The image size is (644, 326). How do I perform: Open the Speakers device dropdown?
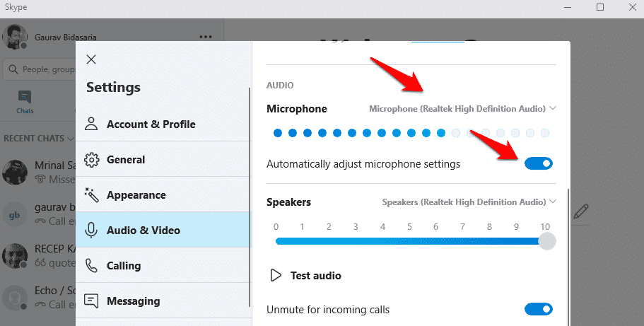tap(469, 202)
